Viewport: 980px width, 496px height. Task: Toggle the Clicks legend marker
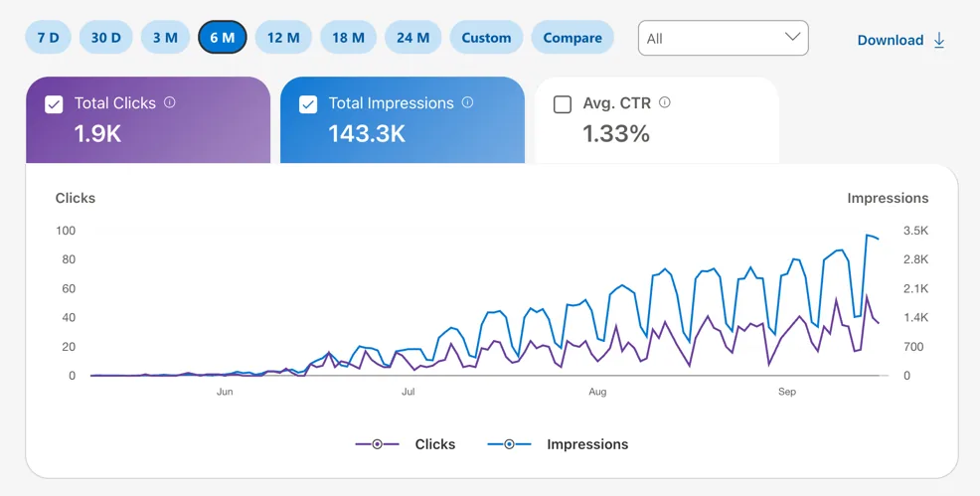coord(377,444)
